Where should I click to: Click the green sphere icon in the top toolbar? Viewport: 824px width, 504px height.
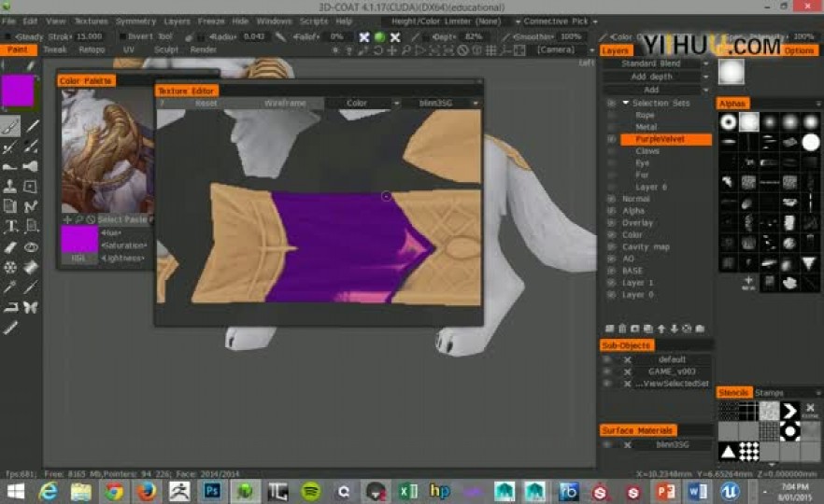point(379,36)
